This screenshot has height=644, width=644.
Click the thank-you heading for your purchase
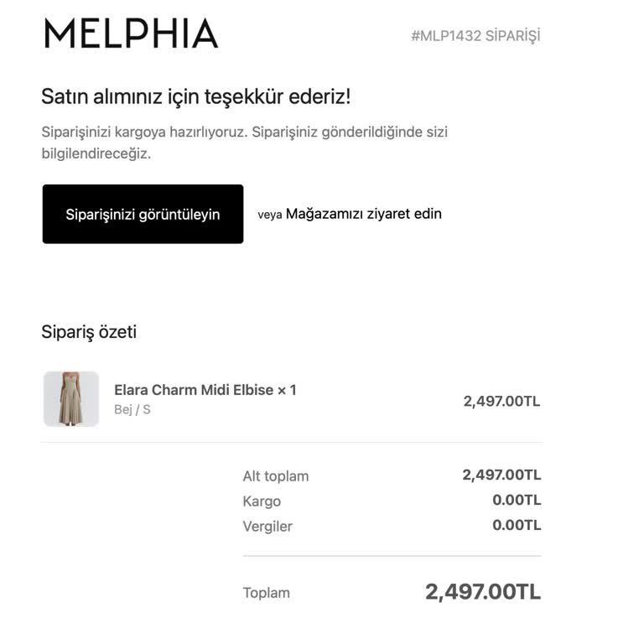(x=195, y=96)
